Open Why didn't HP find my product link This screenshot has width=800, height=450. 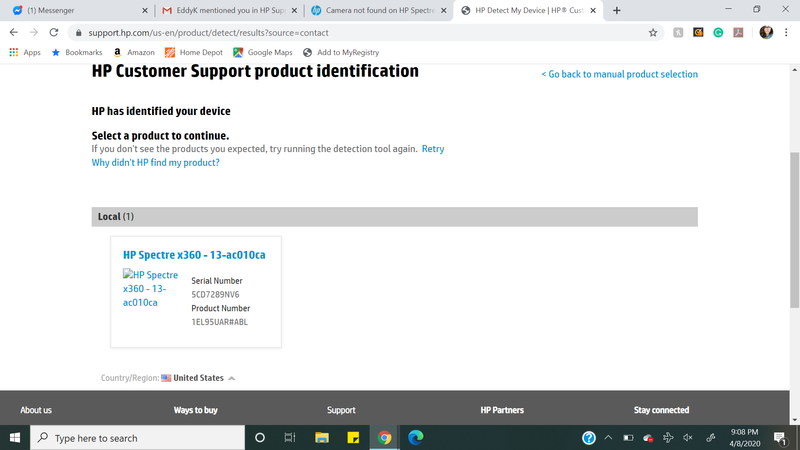[x=156, y=163]
